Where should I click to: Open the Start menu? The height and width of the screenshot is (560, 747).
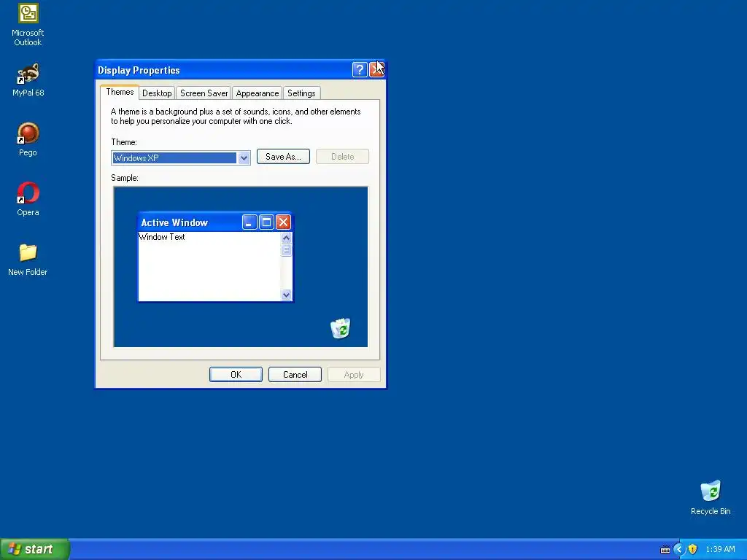point(35,549)
